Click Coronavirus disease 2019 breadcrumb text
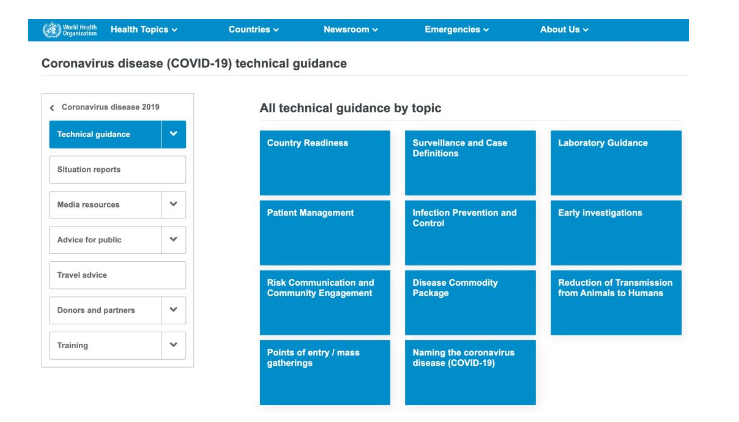This screenshot has width=739, height=422. point(110,108)
